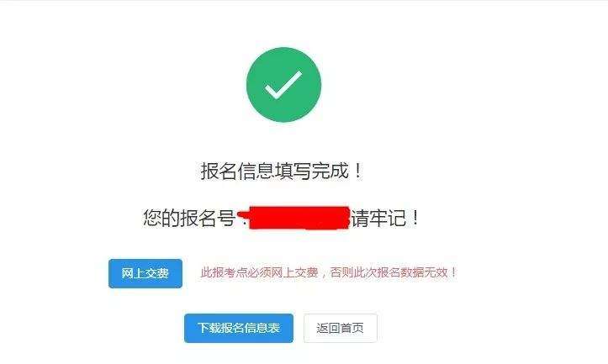Click the 您的报名号 label text
Viewport: 608px width, 364px height.
point(189,218)
